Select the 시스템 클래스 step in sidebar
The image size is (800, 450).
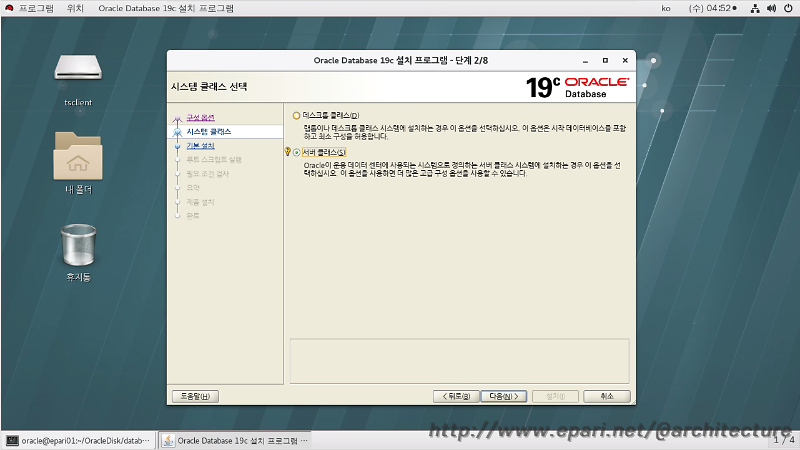pos(209,132)
